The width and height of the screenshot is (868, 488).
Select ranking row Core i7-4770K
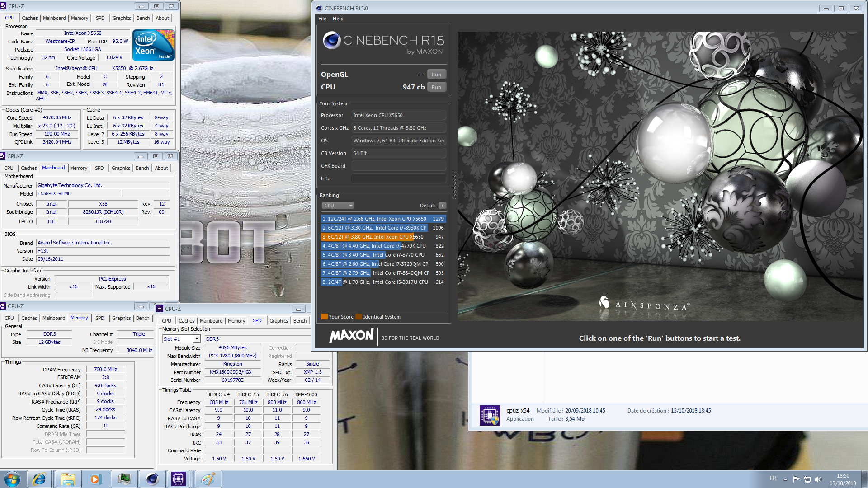click(x=383, y=246)
